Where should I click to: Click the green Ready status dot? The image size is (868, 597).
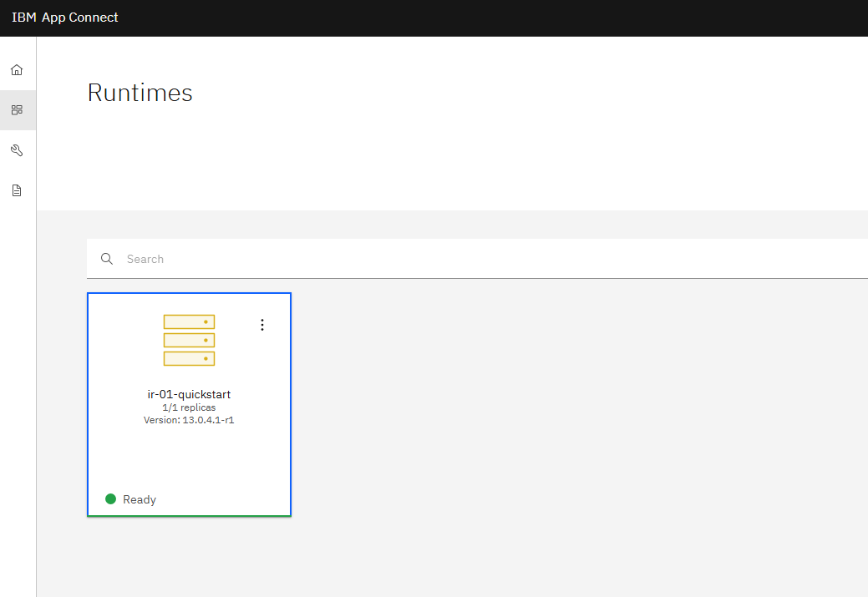111,499
